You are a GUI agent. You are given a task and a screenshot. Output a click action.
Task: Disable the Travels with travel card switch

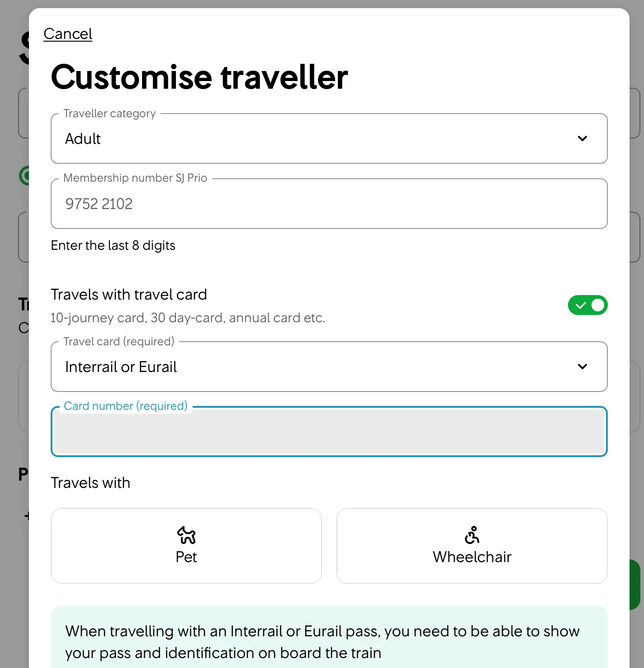[x=587, y=305]
